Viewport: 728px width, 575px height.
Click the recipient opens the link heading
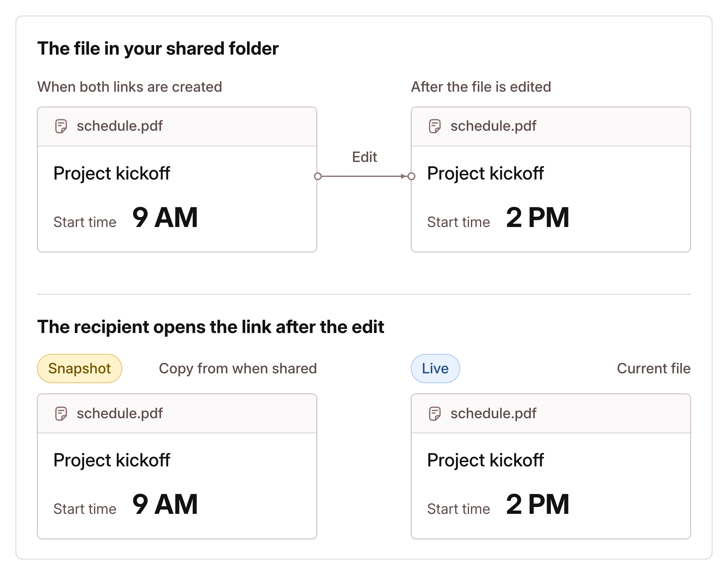coord(211,327)
